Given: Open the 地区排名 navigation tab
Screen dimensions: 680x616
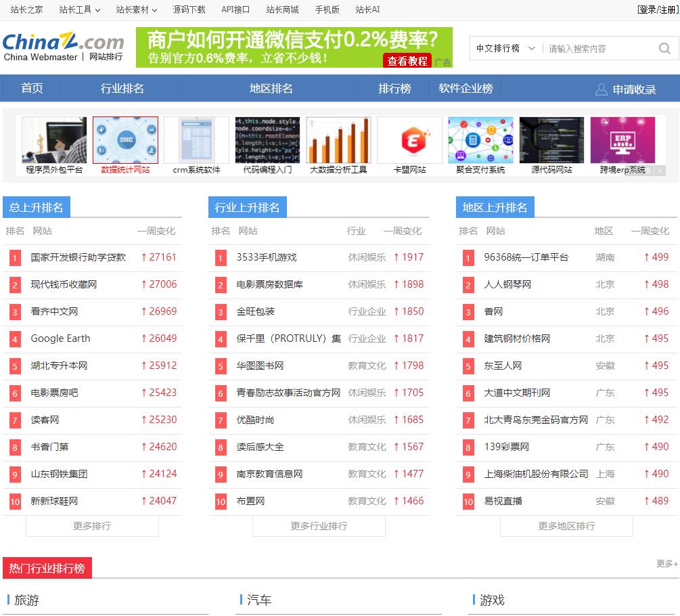Looking at the screenshot, I should tap(271, 88).
